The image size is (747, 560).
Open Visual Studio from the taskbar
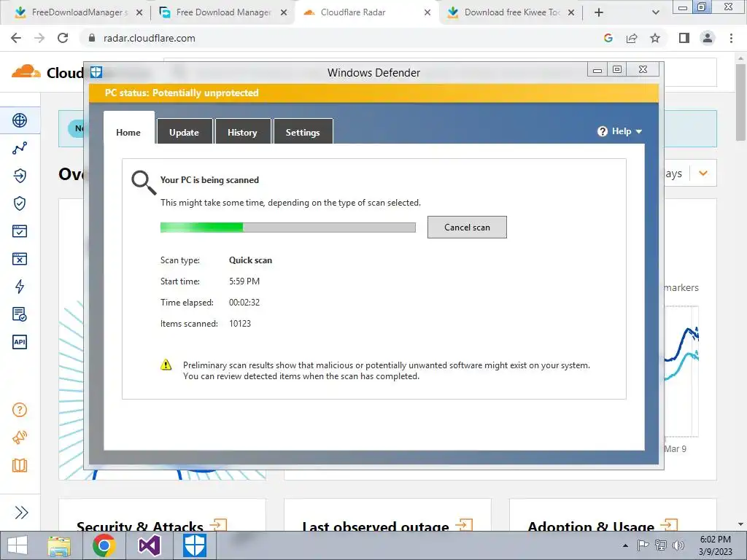tap(149, 545)
